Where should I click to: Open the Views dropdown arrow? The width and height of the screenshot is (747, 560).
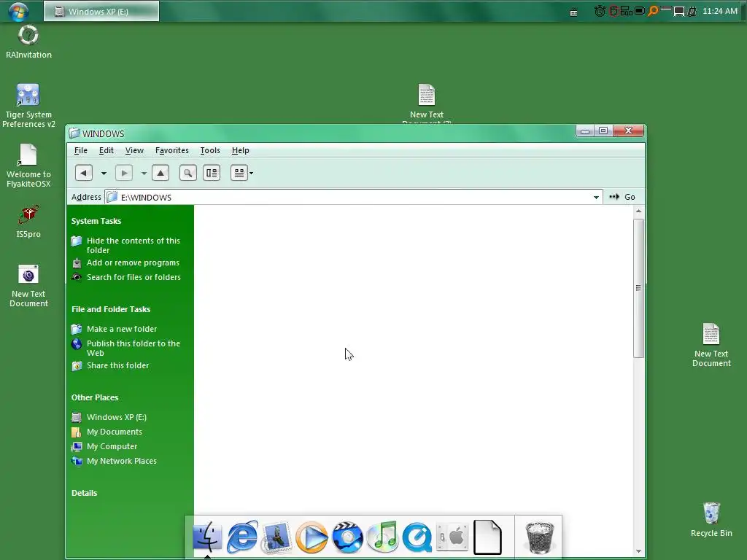[x=252, y=173]
